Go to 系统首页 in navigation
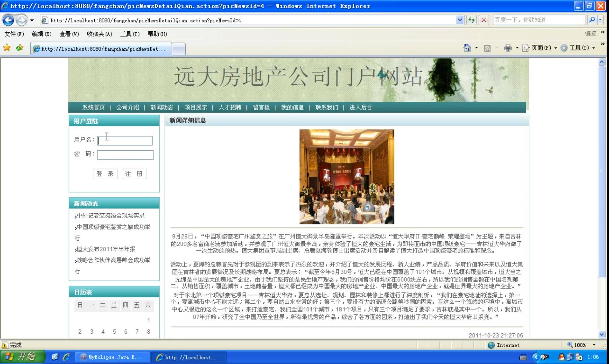This screenshot has height=364, width=609. coord(94,108)
